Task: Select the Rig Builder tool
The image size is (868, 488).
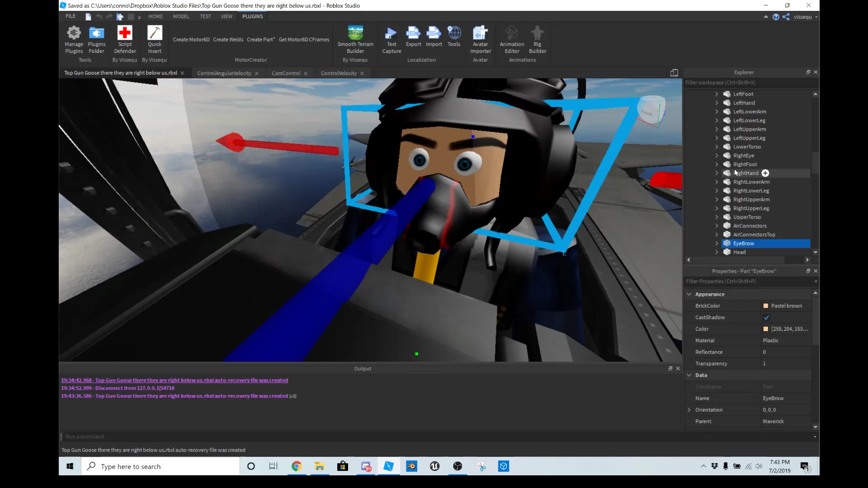Action: tap(537, 38)
